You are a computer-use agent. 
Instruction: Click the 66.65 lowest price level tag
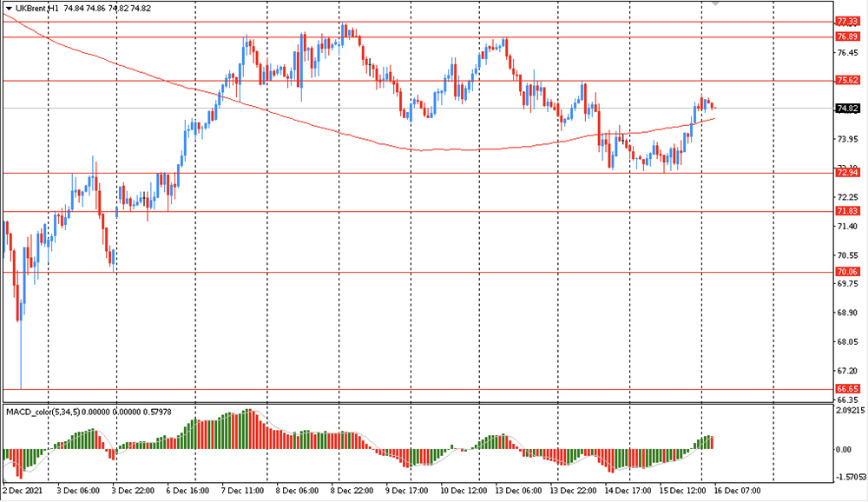click(847, 389)
